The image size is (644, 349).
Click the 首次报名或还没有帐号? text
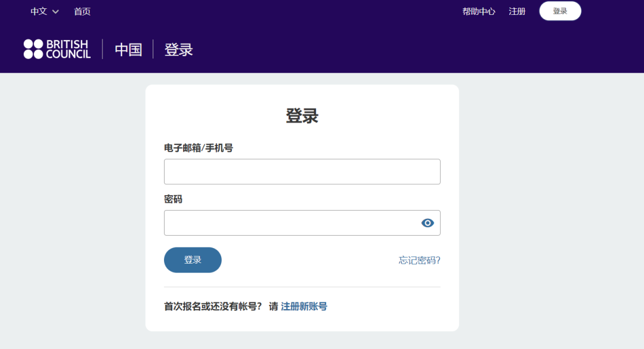click(x=213, y=306)
